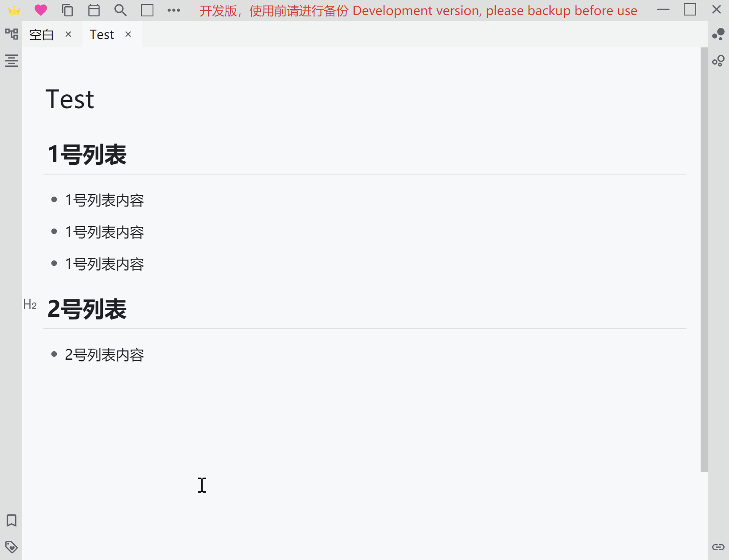Image resolution: width=729 pixels, height=560 pixels.
Task: Close the 空白 tab
Action: pos(68,34)
